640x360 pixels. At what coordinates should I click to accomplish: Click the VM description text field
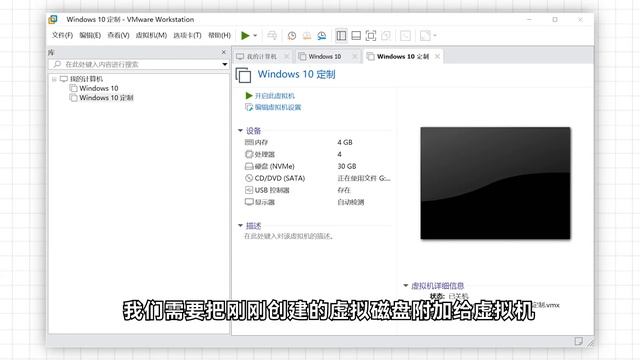(289, 236)
